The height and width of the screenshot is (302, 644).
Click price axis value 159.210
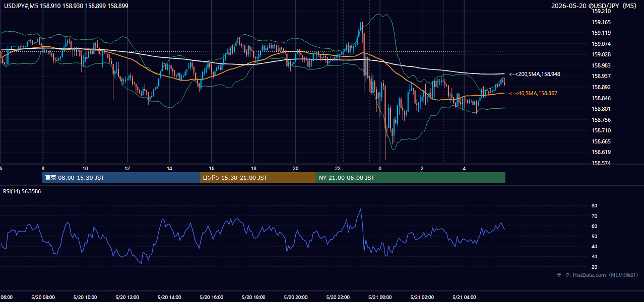click(601, 11)
